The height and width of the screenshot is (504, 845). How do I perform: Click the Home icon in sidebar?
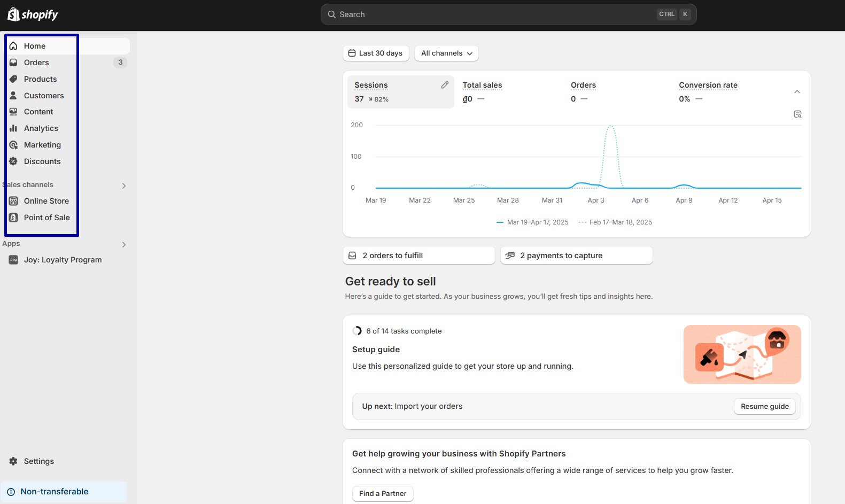(13, 46)
